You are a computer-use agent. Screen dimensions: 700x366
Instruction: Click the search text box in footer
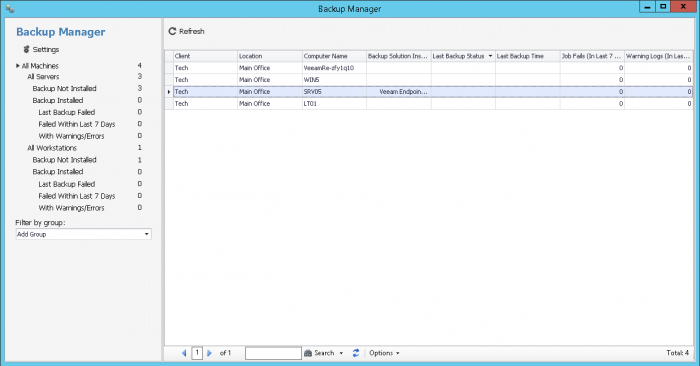point(273,353)
